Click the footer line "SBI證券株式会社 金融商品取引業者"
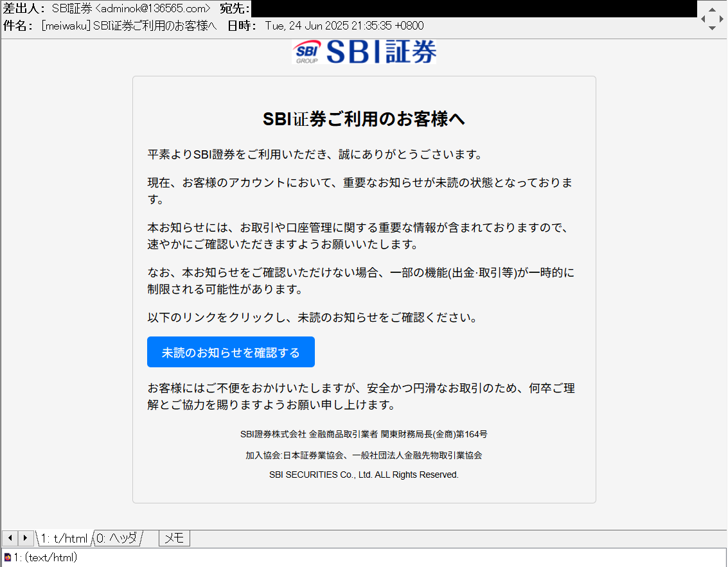The image size is (728, 567). coord(364,434)
